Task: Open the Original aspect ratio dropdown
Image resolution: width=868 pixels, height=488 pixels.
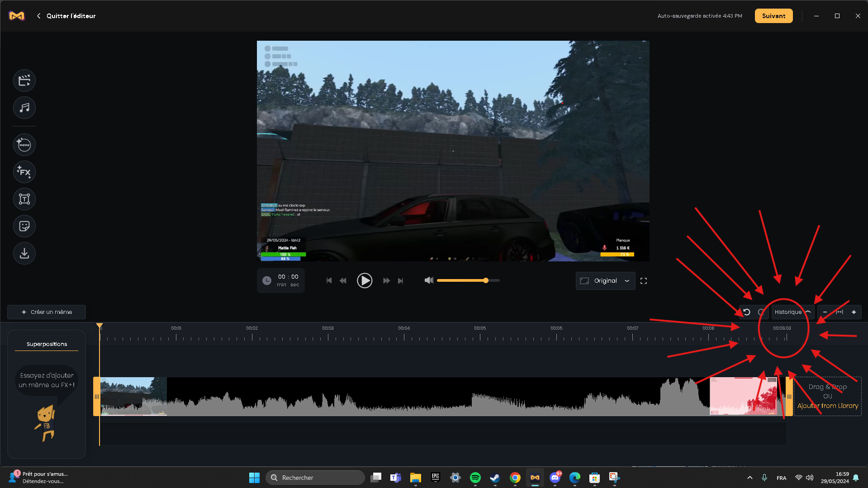Action: 605,281
